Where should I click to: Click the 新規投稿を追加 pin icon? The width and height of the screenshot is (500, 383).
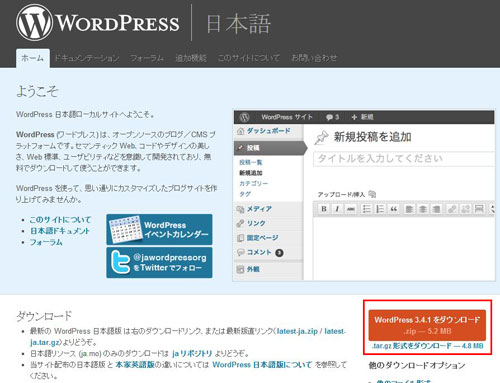[321, 137]
